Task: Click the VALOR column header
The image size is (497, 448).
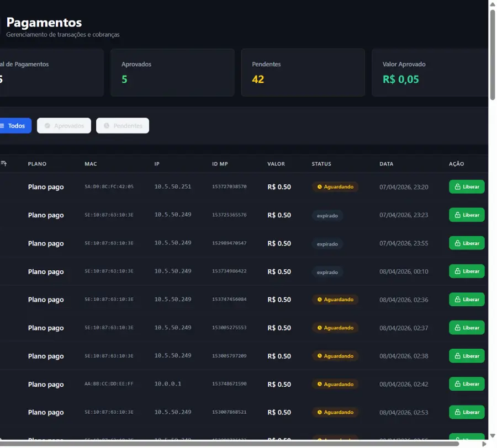Action: coord(276,164)
